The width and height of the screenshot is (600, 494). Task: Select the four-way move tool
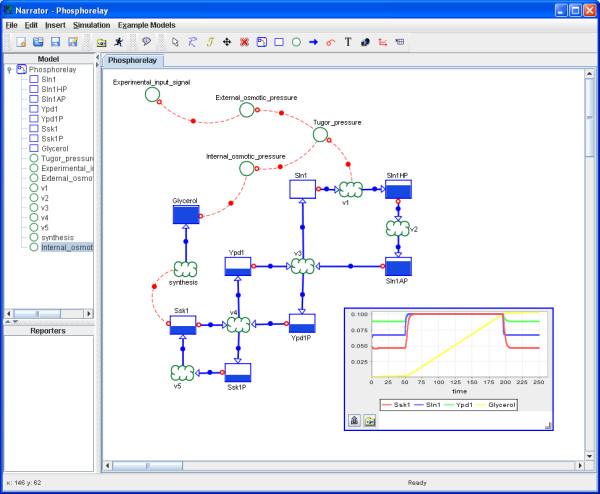pyautogui.click(x=227, y=43)
